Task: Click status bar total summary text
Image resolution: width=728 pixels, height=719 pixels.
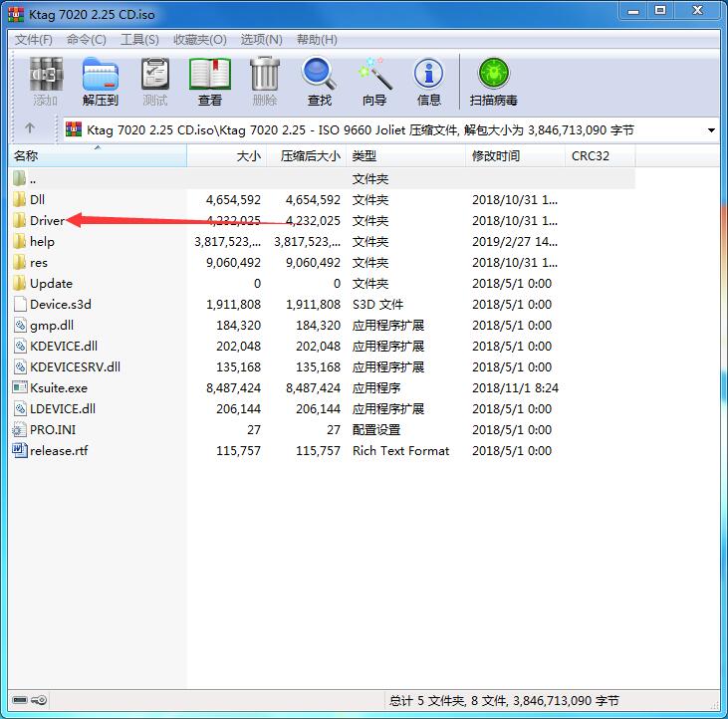Action: click(504, 700)
